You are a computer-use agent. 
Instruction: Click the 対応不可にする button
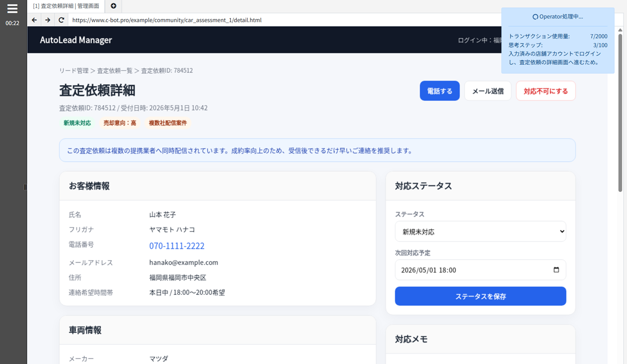(545, 91)
